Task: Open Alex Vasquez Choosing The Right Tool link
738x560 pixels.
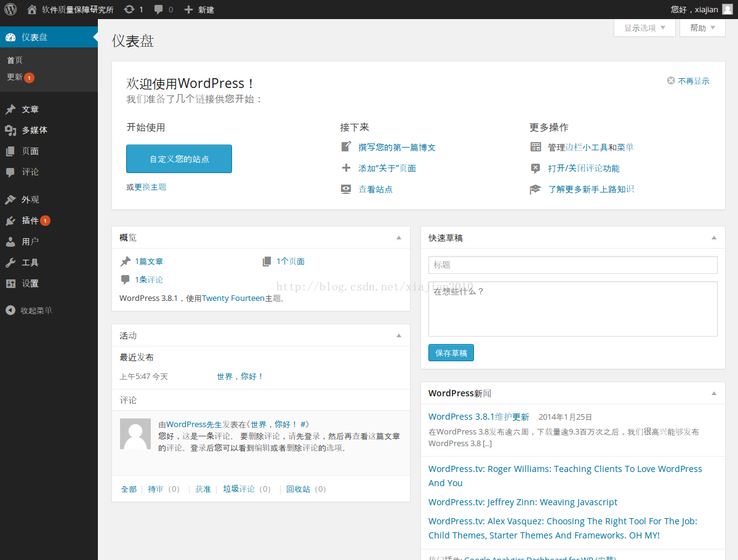Action: coord(563,528)
